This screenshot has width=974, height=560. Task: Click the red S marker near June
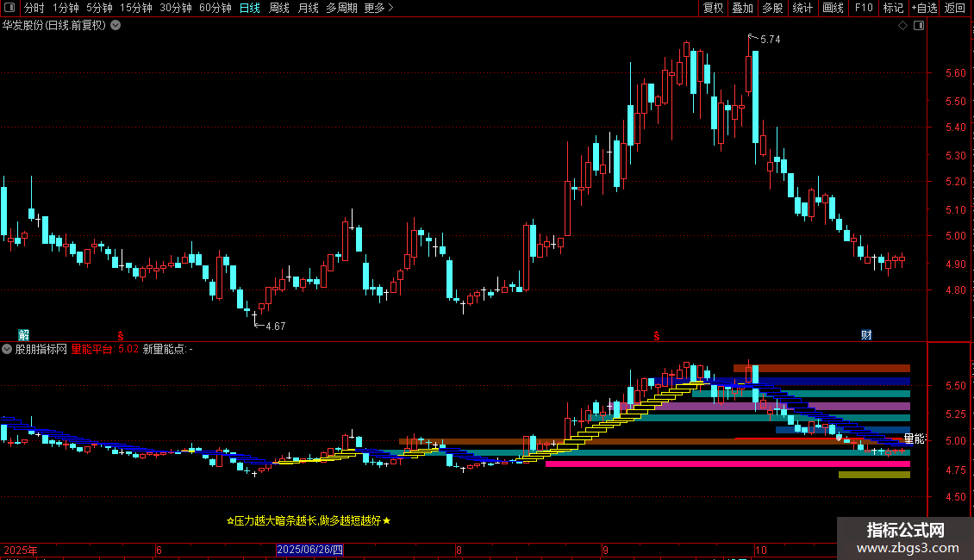coord(121,336)
